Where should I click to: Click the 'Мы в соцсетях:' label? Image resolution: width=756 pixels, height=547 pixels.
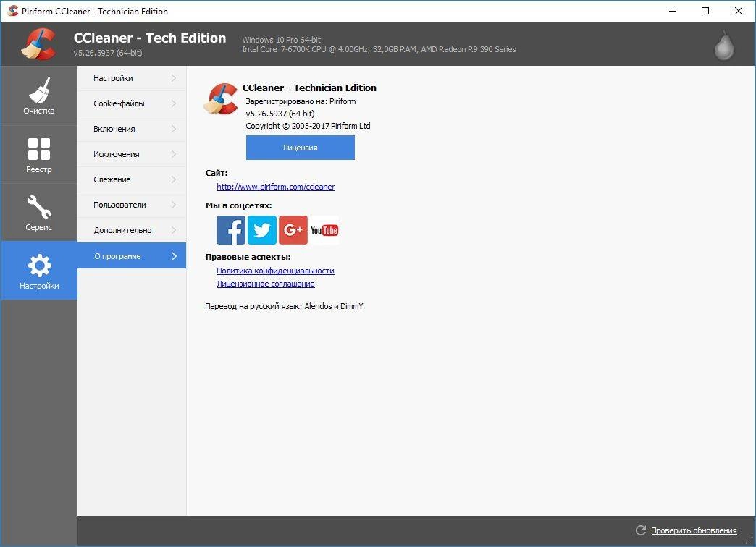(x=239, y=205)
